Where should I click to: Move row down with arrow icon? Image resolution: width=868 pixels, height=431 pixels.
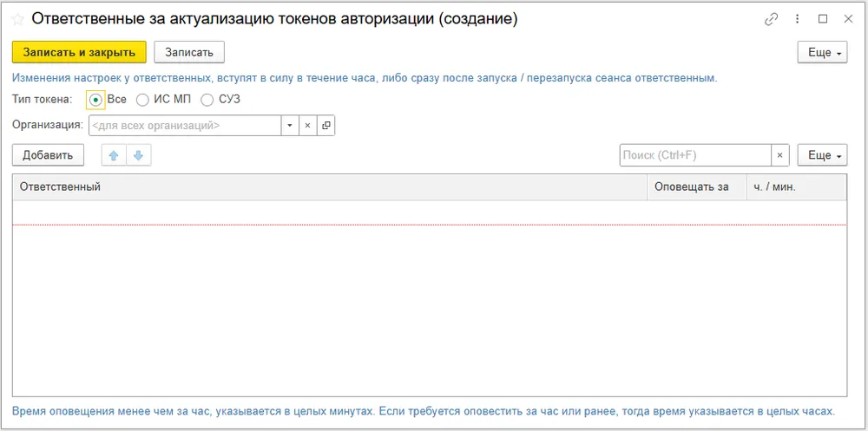pos(139,156)
